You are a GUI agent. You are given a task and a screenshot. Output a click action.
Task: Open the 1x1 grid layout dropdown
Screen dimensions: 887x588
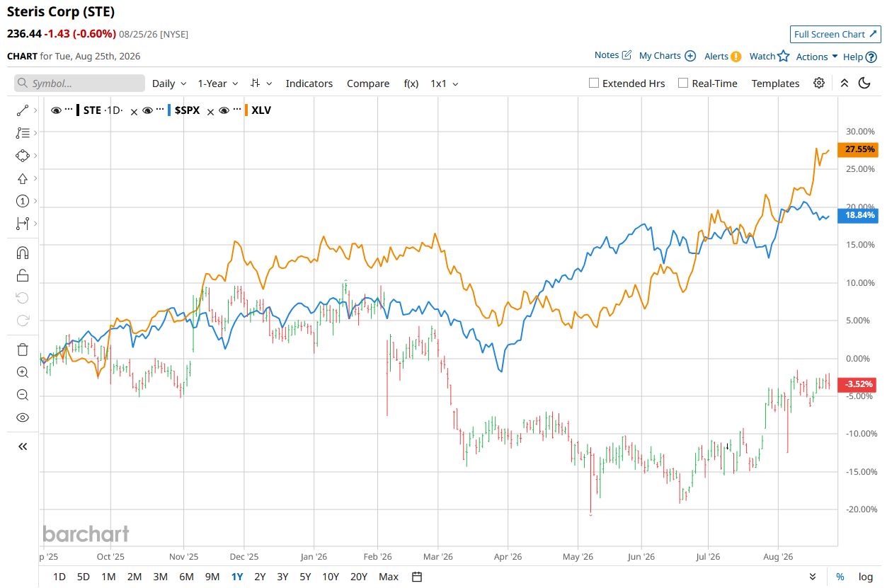click(x=445, y=83)
